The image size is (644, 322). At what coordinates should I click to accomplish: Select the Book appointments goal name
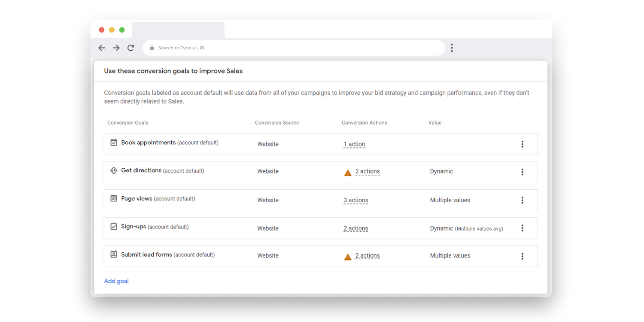[149, 143]
